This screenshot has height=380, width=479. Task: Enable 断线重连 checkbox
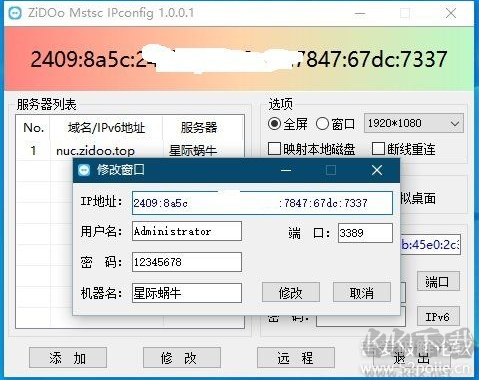tap(378, 149)
